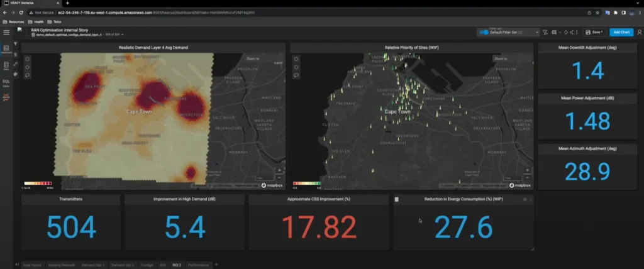
Task: Open the filter panel funnel icon
Action: [x=16, y=43]
